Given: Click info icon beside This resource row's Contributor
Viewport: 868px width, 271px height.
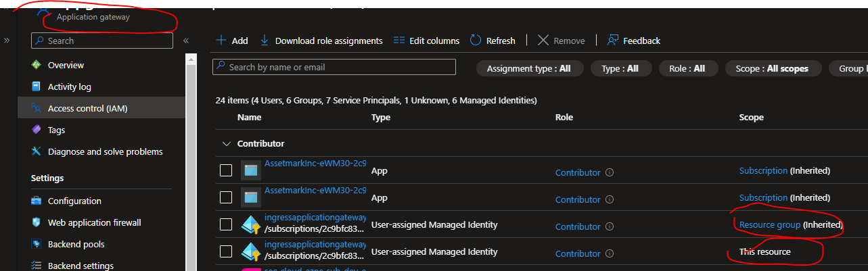Looking at the screenshot, I should [610, 253].
